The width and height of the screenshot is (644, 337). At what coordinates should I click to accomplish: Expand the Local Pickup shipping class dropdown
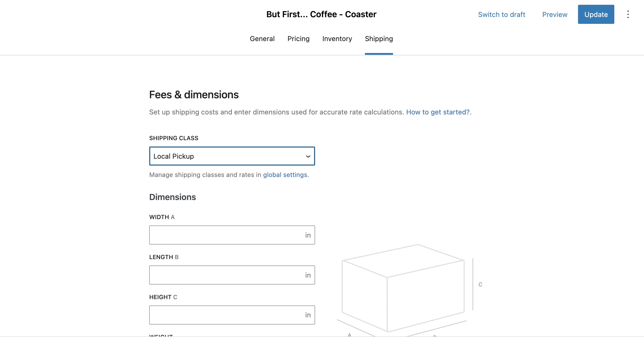(232, 156)
